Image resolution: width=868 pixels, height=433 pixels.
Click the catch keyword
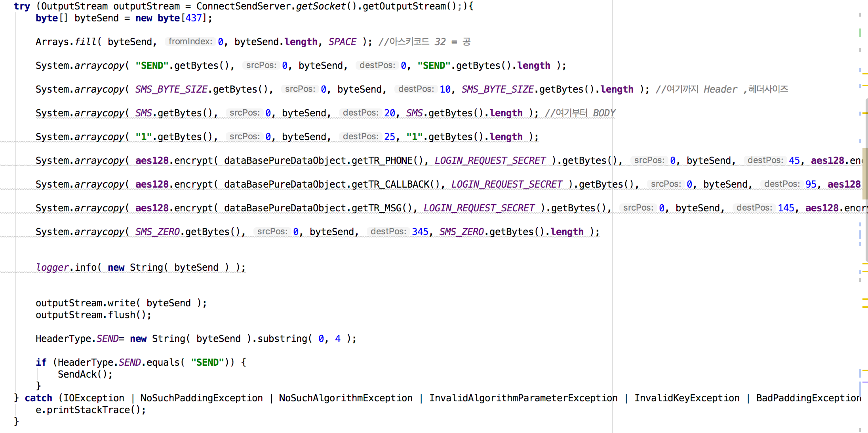(x=38, y=398)
